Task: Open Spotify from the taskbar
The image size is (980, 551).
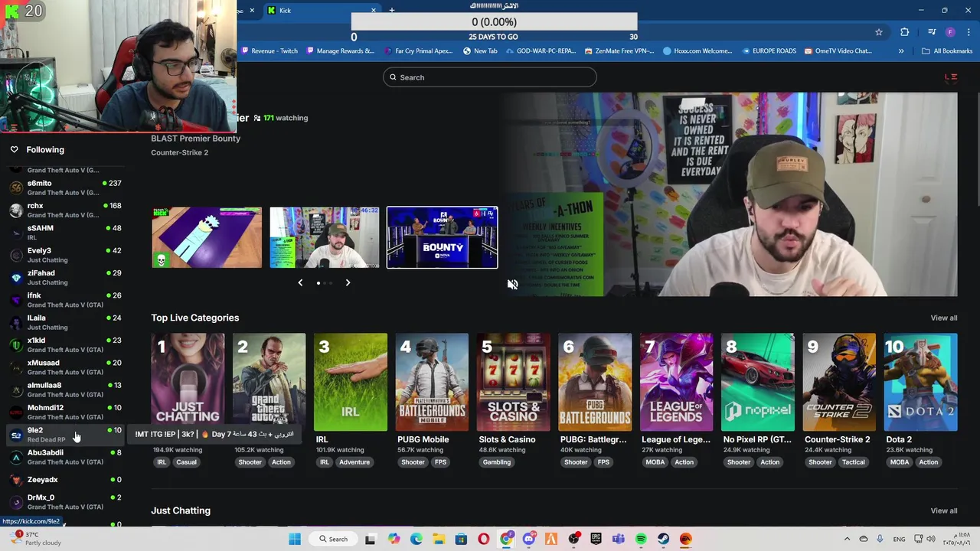Action: [x=641, y=539]
